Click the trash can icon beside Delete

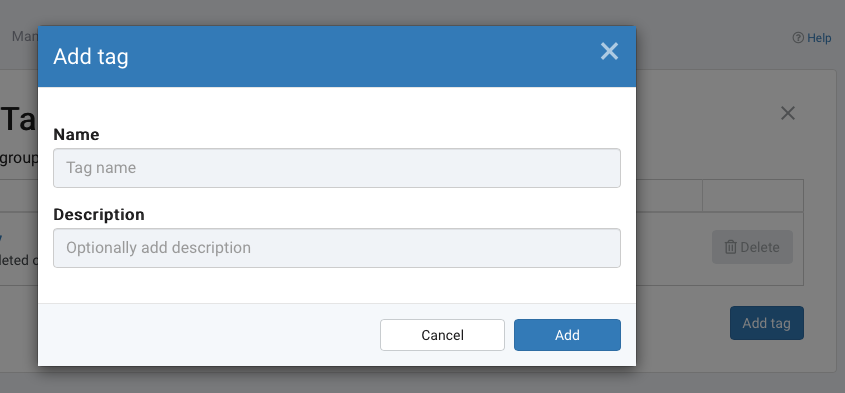pyautogui.click(x=731, y=247)
